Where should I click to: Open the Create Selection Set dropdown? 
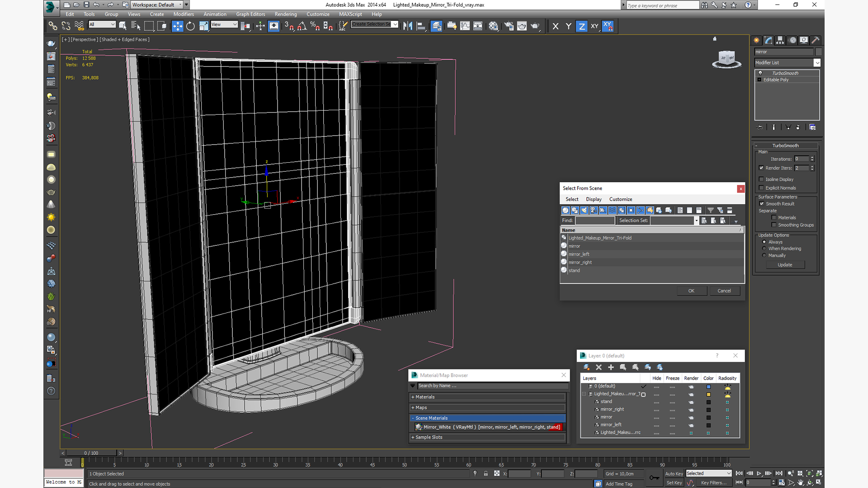(375, 24)
